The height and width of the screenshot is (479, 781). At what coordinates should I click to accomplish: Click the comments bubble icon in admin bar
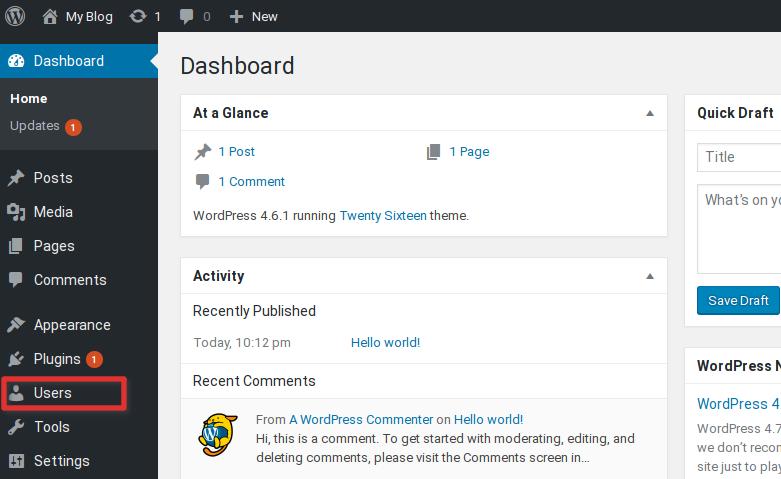click(186, 16)
